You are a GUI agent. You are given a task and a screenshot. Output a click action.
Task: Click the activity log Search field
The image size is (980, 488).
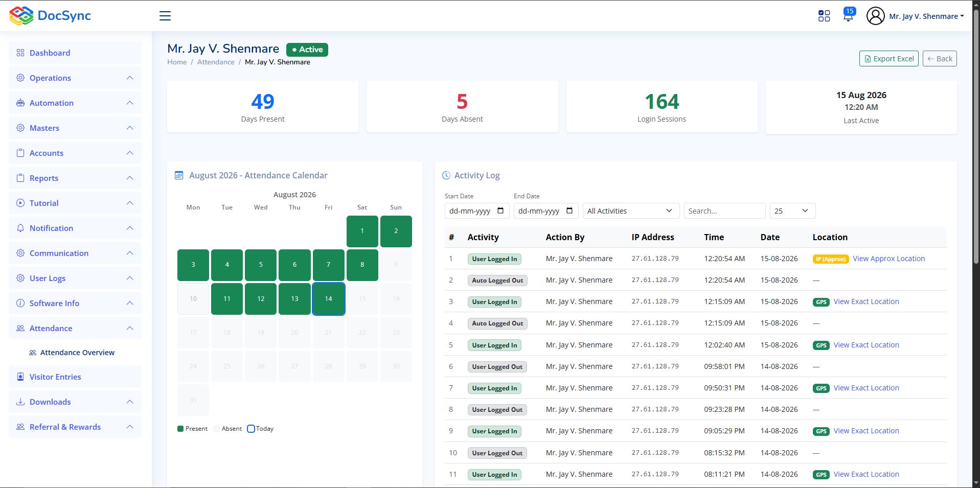pos(724,211)
